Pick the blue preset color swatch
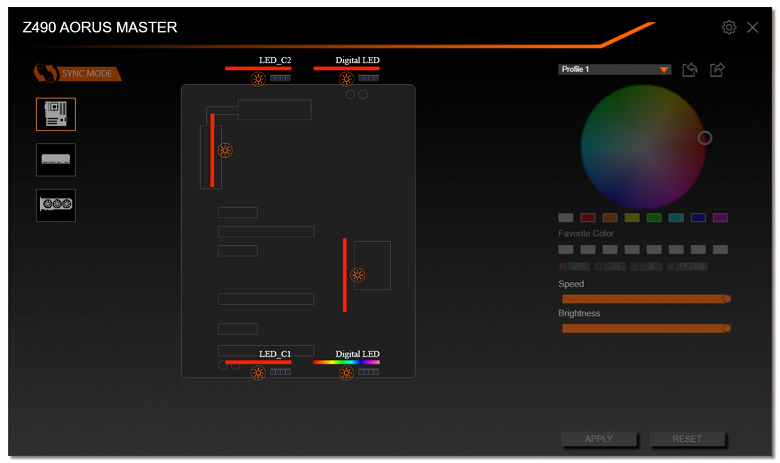 tap(698, 217)
